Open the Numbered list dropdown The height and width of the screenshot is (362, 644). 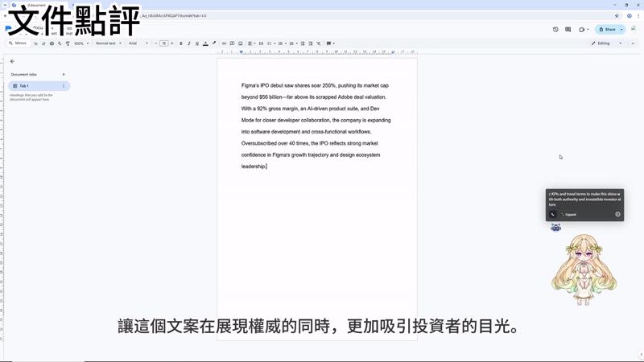292,43
